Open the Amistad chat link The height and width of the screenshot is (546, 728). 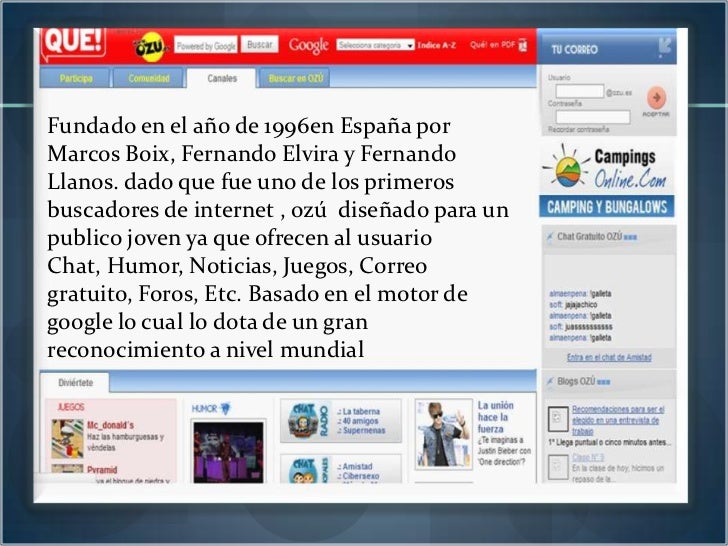pyautogui.click(x=358, y=466)
